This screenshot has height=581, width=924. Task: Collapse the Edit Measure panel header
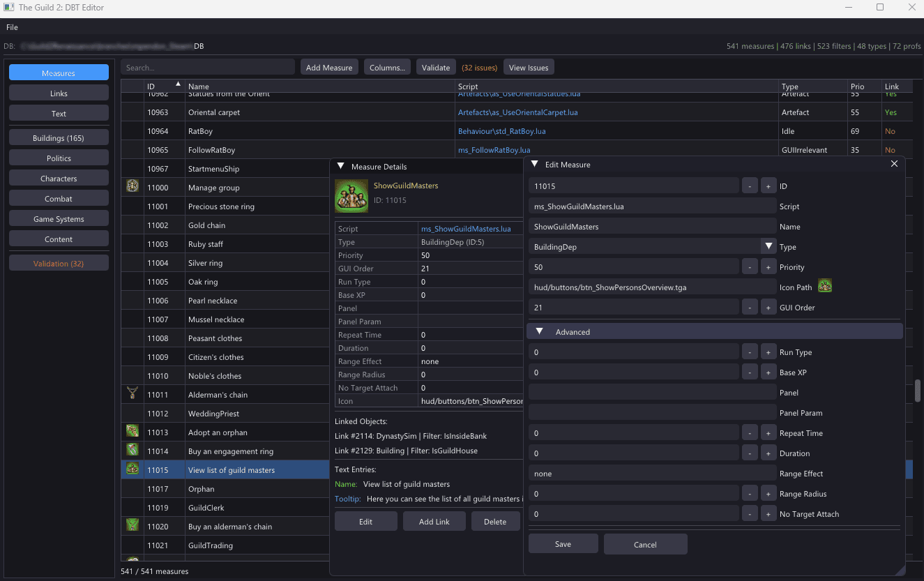tap(534, 164)
